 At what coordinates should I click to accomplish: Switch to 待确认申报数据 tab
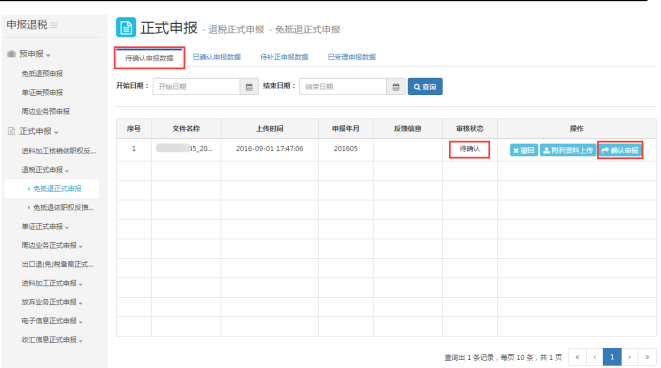pyautogui.click(x=149, y=58)
